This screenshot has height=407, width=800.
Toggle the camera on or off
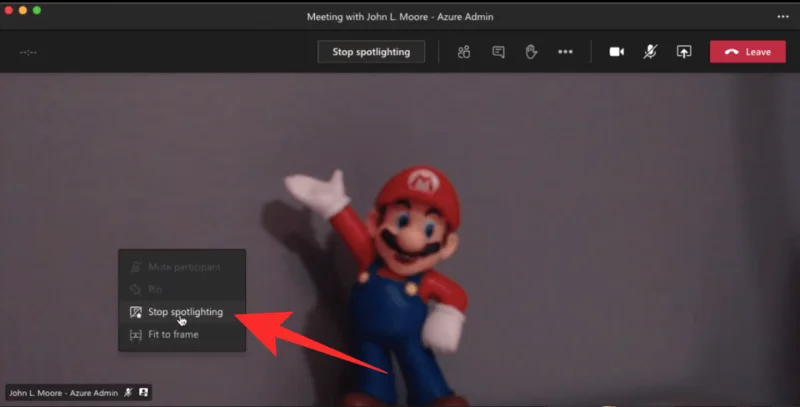tap(616, 52)
